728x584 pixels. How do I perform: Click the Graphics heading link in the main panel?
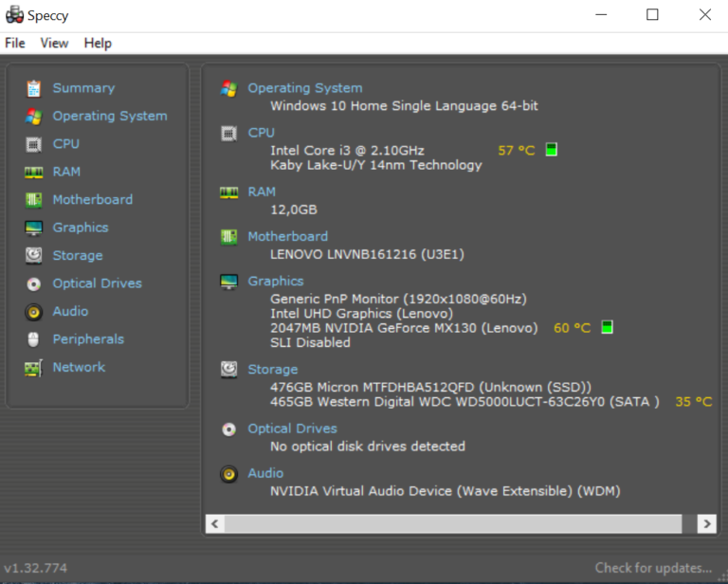pos(275,281)
